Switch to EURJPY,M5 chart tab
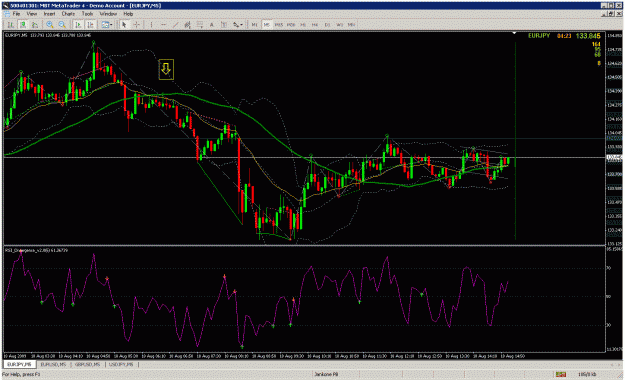This screenshot has width=625, height=380. 19,364
